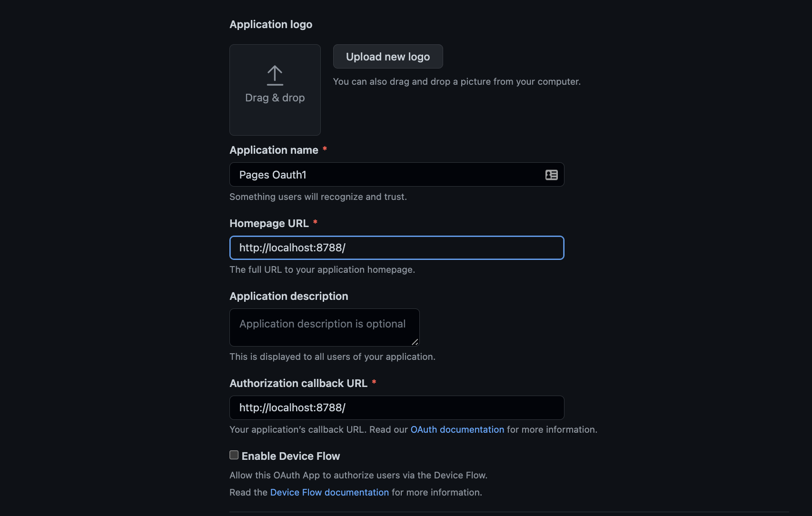Screen dimensions: 812x516
Task: Click the resize grip on the description textarea
Action: [415, 342]
